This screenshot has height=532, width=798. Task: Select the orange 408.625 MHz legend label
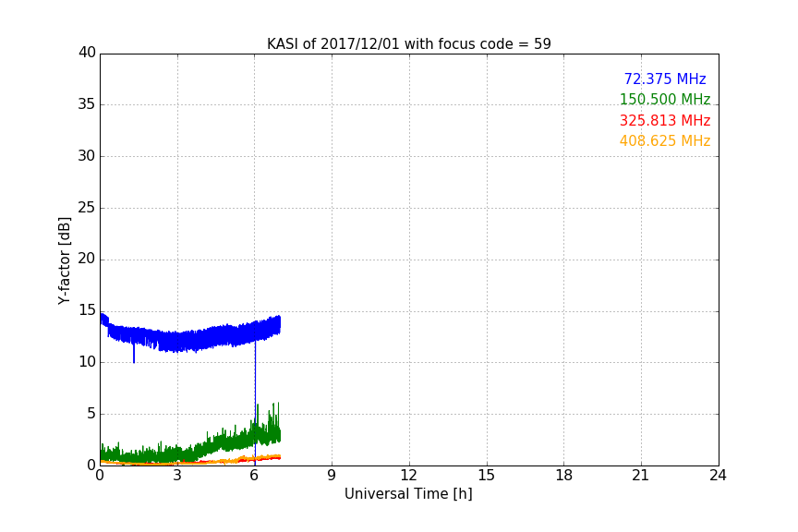[665, 141]
